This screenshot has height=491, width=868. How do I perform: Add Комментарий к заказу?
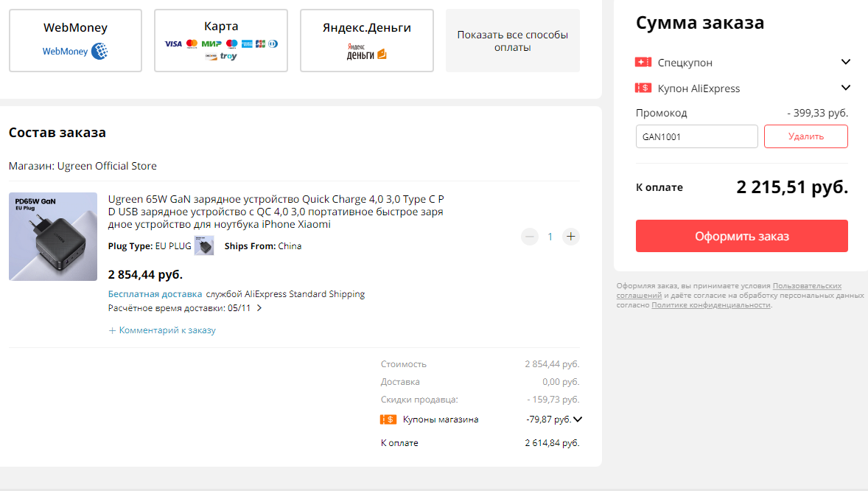pos(162,330)
